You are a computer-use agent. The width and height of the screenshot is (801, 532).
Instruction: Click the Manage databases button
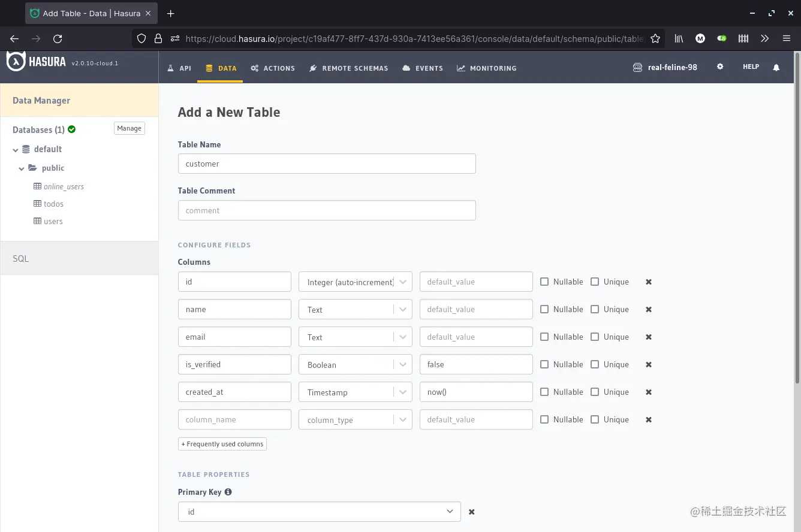[x=129, y=128]
